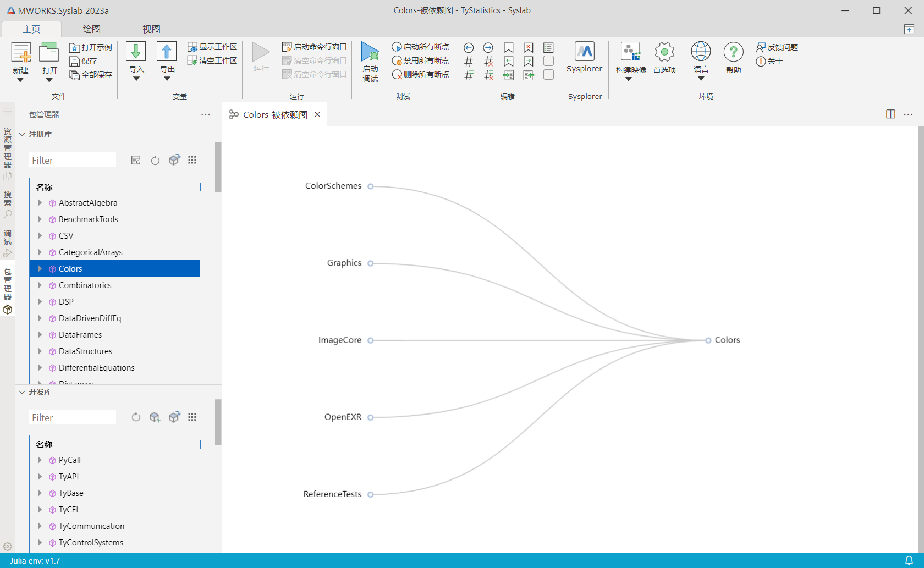
Task: Open the search panel in left sidebar
Action: [8, 205]
